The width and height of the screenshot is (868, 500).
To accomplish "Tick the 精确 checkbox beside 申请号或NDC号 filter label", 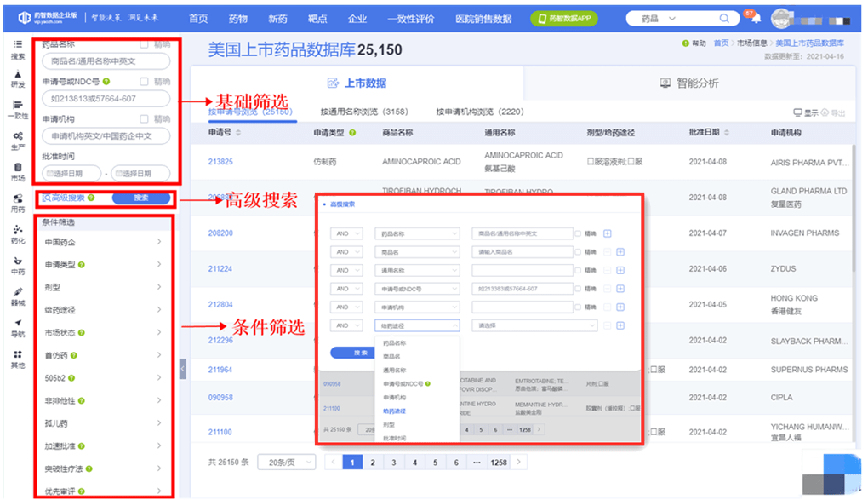I will pyautogui.click(x=144, y=82).
